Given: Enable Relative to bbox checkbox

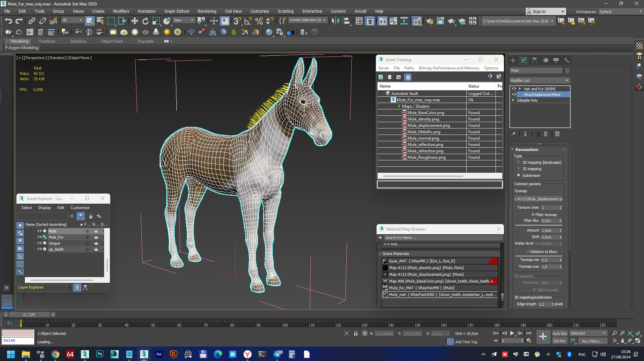Looking at the screenshot, I should 528,252.
